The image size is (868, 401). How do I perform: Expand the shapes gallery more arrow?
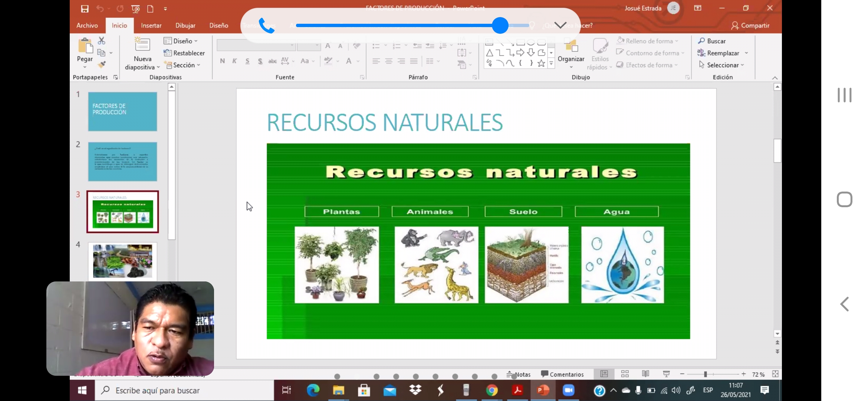551,63
